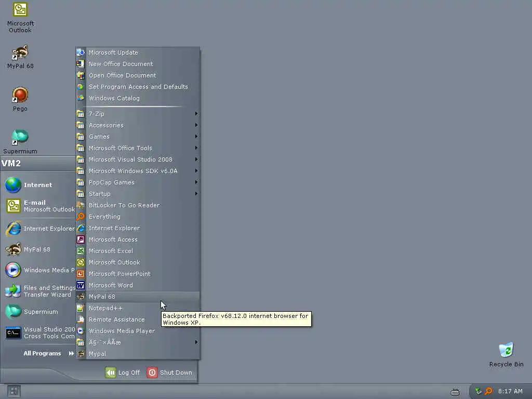The image size is (532, 399).
Task: Click Visual Studio command prompt icon
Action: (x=13, y=333)
